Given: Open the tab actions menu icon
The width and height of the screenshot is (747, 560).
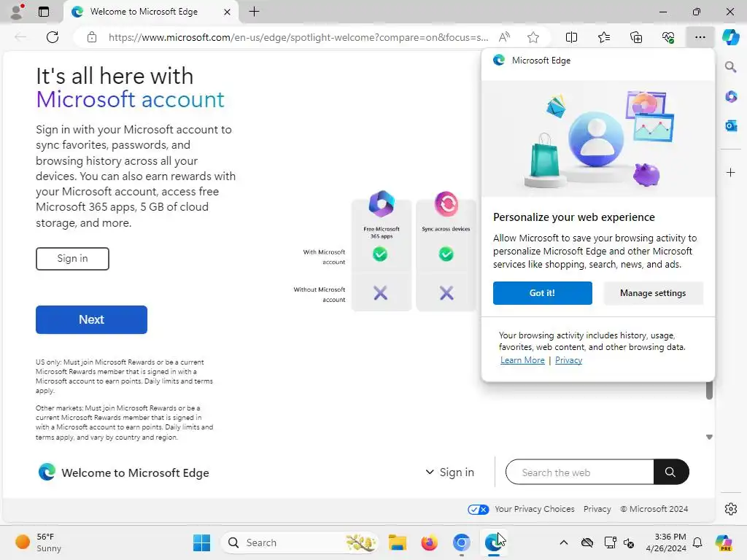Looking at the screenshot, I should tap(44, 12).
